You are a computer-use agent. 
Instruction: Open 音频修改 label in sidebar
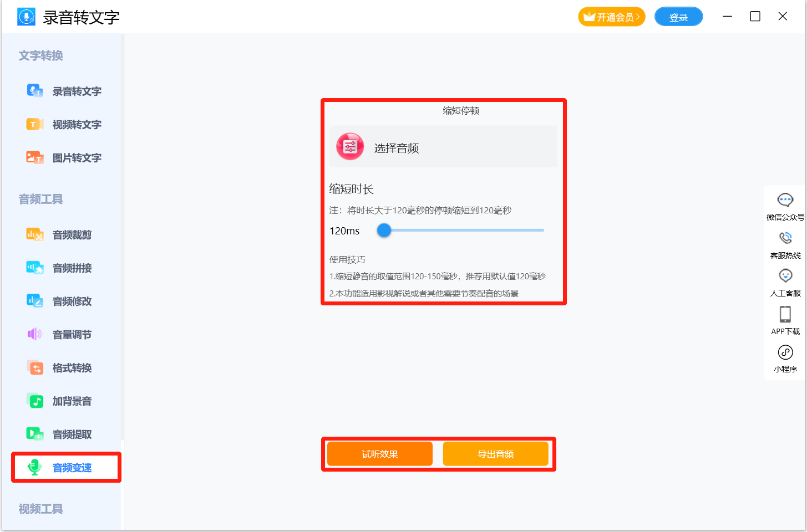[x=72, y=301]
